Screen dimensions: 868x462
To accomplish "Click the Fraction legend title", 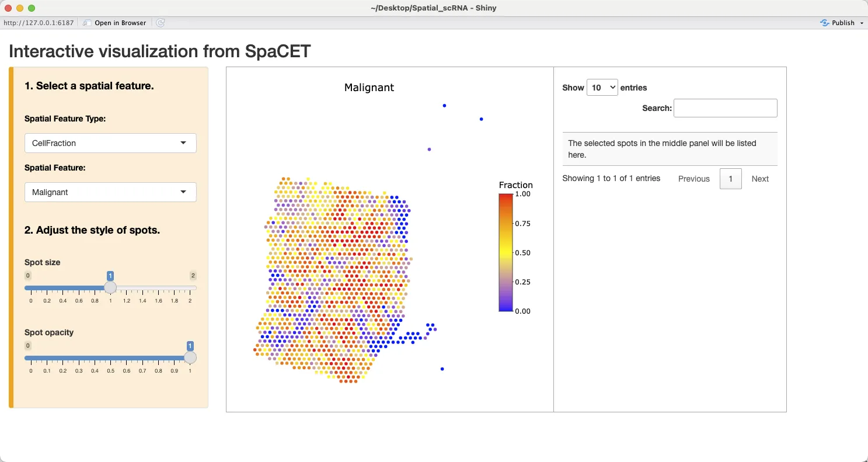I will pyautogui.click(x=516, y=185).
